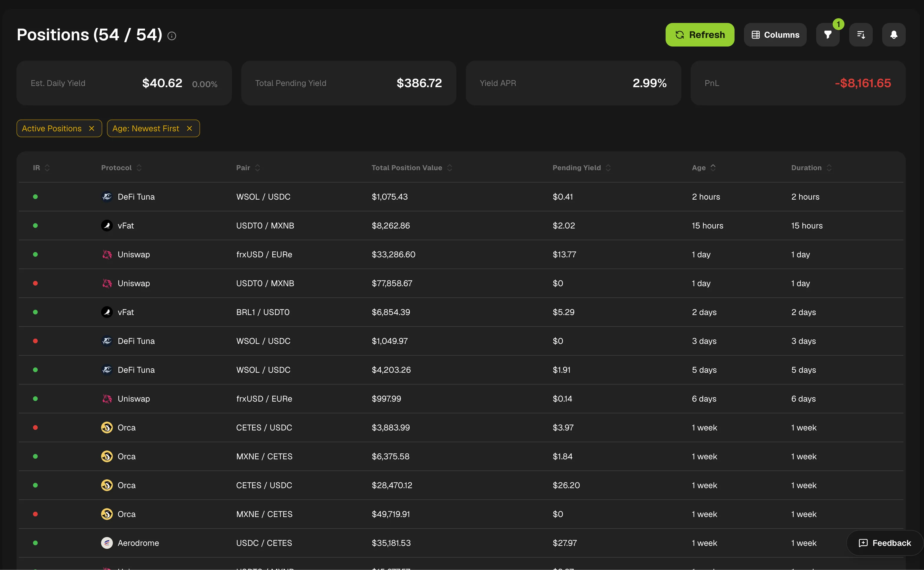Select the frxUSD / EURe $33,286.60 row

click(461, 254)
